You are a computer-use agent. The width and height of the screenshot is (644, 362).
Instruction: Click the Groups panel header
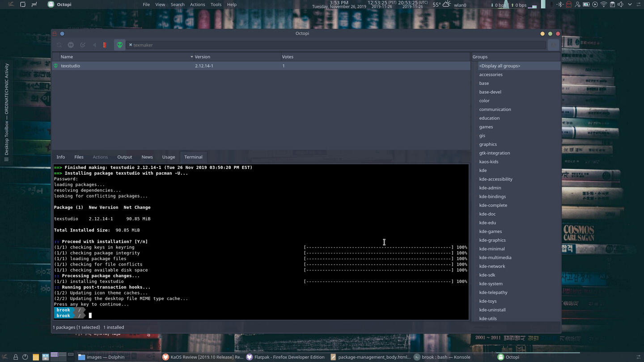coord(516,57)
